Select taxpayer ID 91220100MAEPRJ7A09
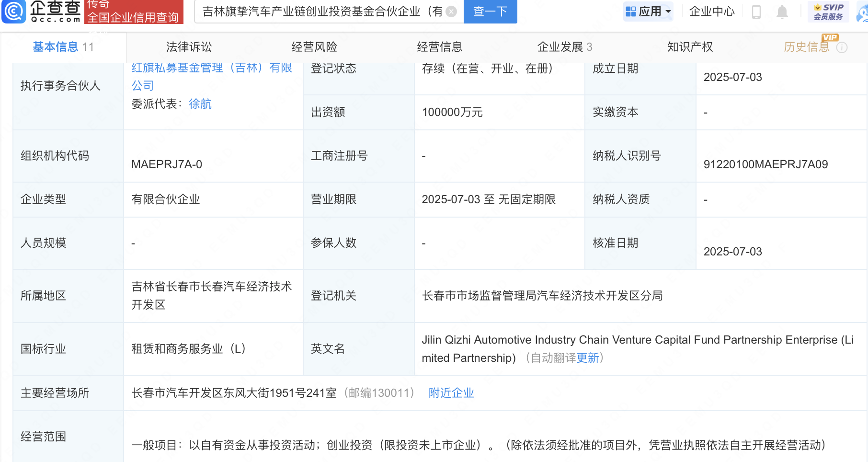Screen dimensions: 868x462 tap(765, 164)
